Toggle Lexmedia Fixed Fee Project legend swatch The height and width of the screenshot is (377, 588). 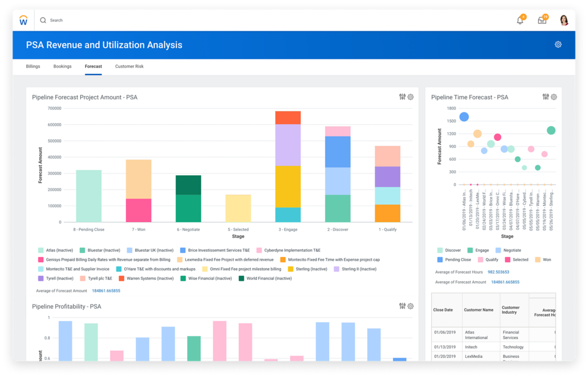click(180, 260)
